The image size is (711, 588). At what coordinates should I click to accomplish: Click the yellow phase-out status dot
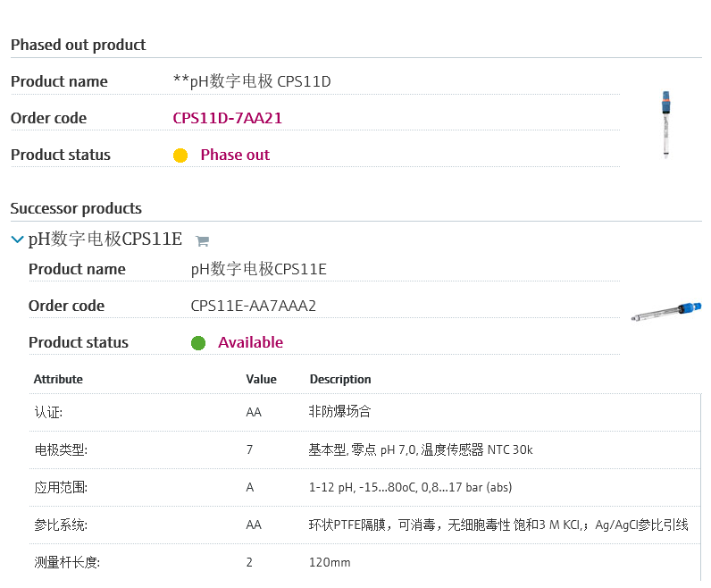[x=180, y=155]
